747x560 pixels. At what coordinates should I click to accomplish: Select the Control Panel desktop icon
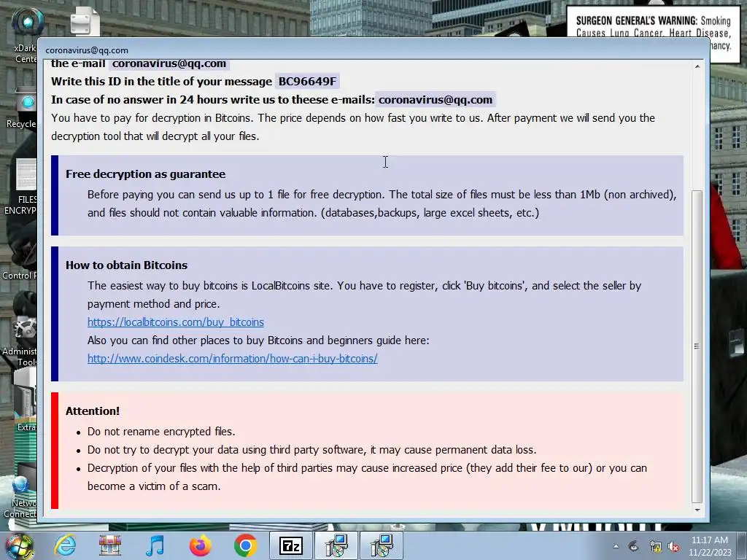(x=20, y=260)
